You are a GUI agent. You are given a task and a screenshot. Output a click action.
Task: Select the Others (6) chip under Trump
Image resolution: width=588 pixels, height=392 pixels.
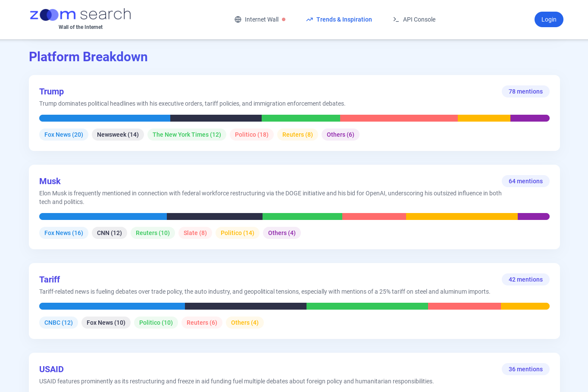(x=341, y=135)
